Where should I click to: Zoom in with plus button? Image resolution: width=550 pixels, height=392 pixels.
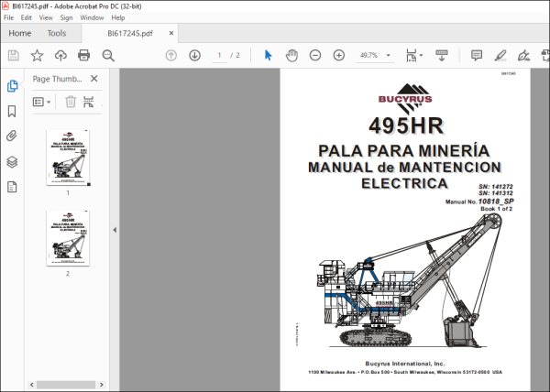[x=339, y=55]
